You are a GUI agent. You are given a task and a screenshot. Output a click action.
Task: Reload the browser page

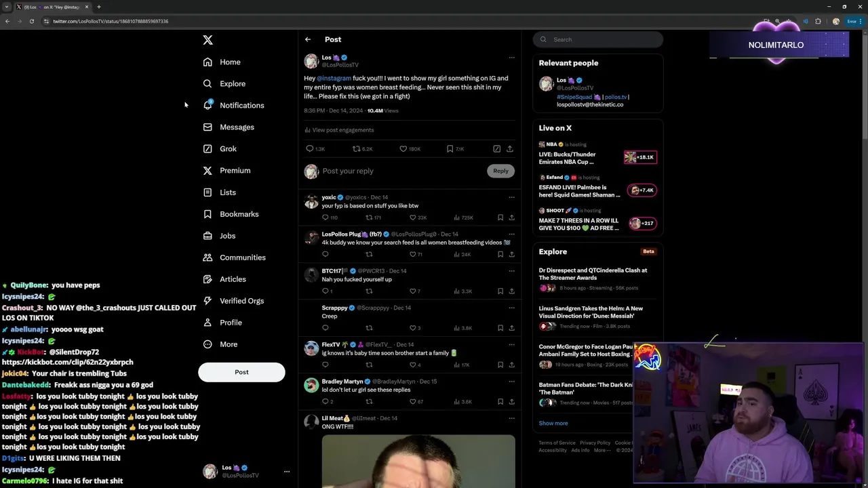31,21
